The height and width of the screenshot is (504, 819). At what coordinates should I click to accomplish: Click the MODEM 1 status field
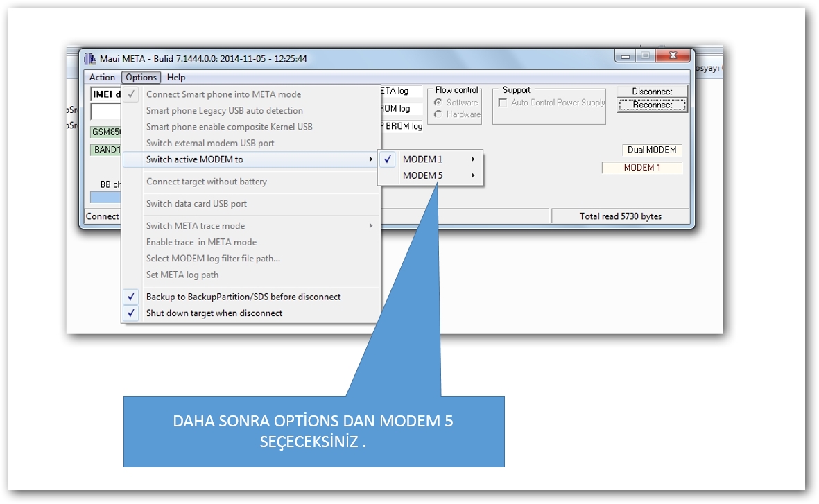[x=641, y=168]
